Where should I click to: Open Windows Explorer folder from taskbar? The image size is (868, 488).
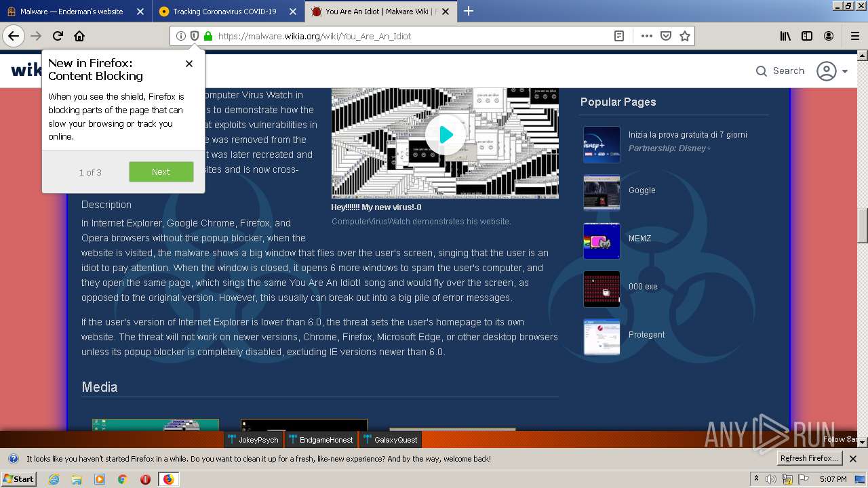[77, 479]
